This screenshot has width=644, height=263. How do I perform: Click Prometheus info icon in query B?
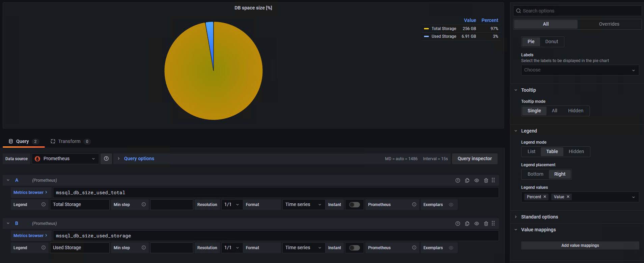pos(414,247)
